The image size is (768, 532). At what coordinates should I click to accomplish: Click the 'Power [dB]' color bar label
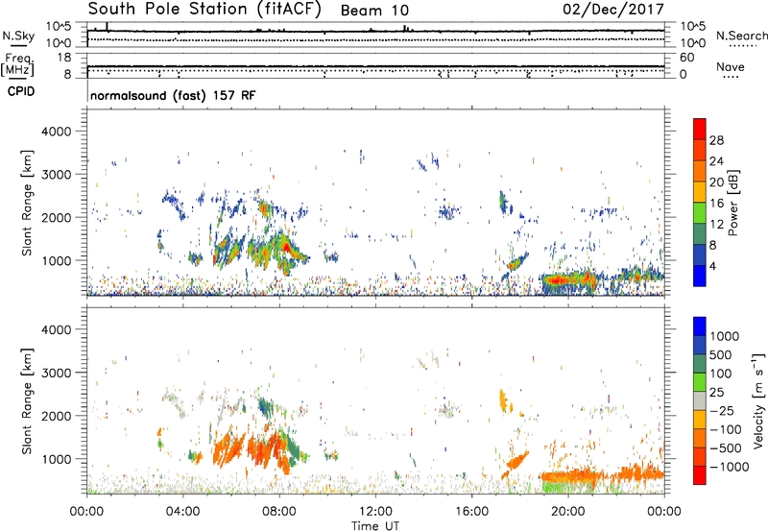pos(732,203)
